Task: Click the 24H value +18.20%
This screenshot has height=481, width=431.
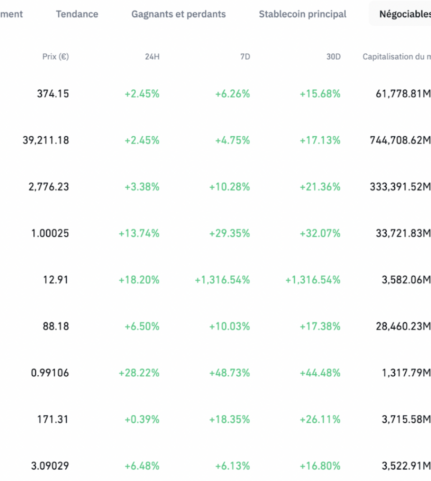Action: tap(139, 280)
